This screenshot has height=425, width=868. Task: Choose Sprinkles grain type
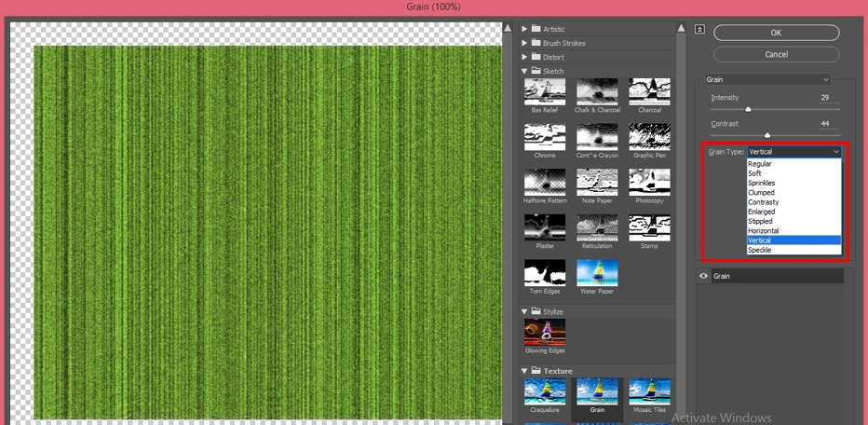point(793,183)
